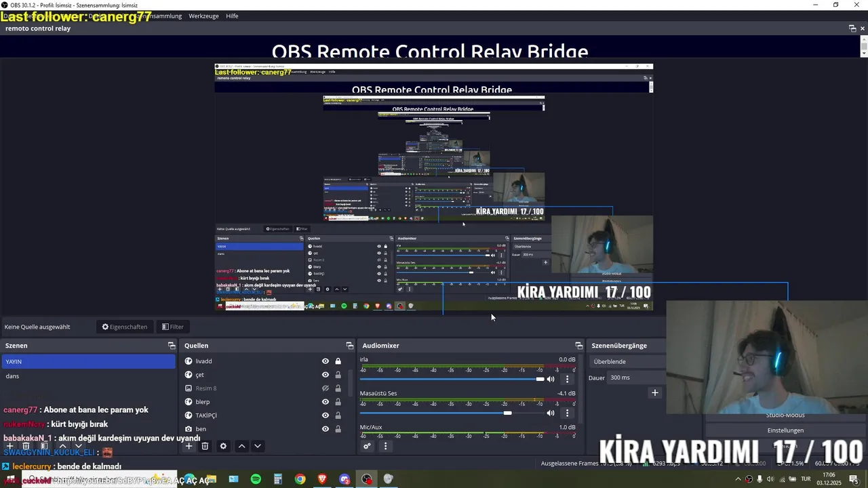The image size is (868, 488).
Task: Float the remoto control relay dock
Action: [852, 28]
